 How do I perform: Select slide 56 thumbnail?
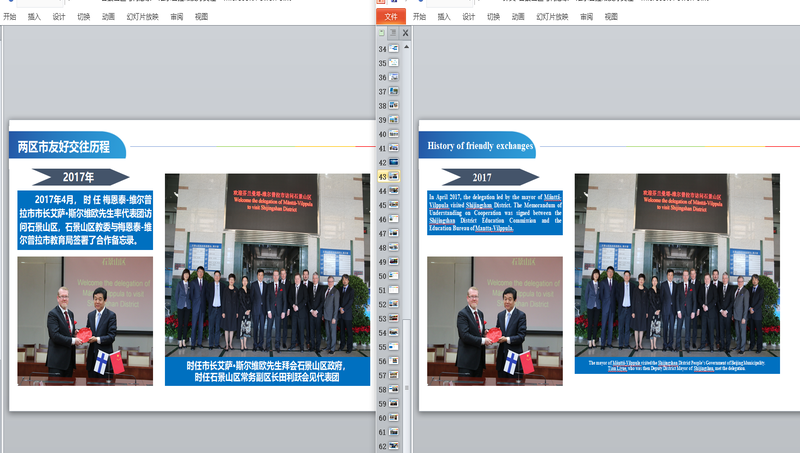pyautogui.click(x=393, y=361)
